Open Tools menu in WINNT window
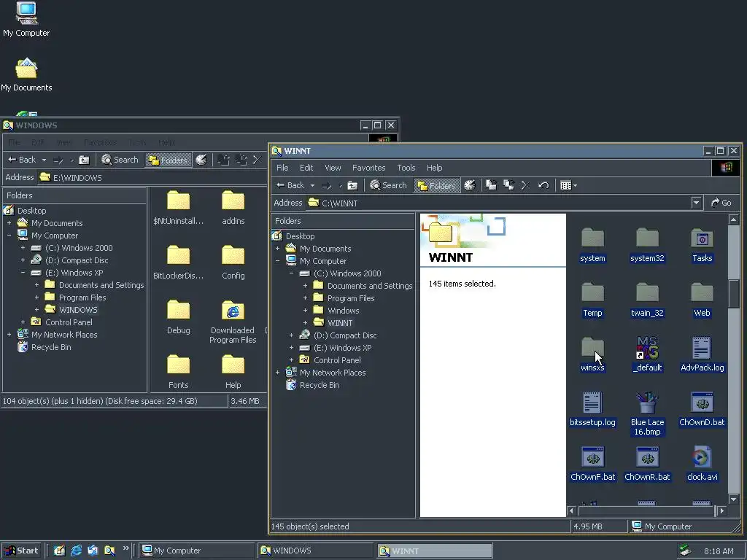The image size is (747, 560). pos(406,168)
